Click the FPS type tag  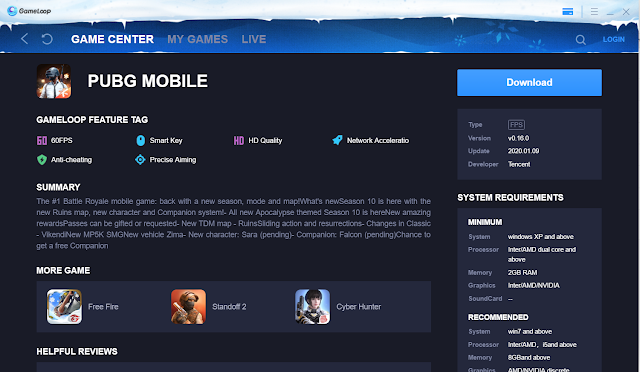[x=516, y=125]
